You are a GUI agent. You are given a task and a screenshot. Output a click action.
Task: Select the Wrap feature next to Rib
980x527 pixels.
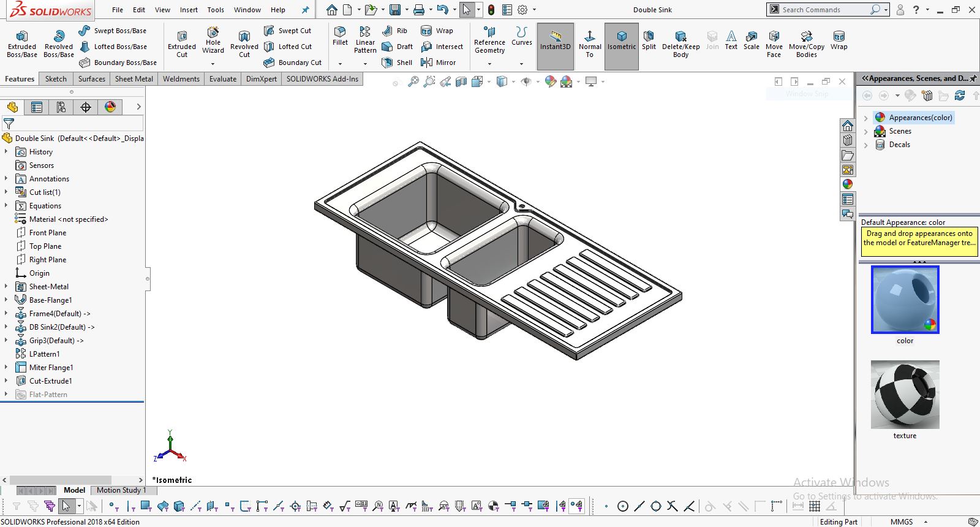437,31
